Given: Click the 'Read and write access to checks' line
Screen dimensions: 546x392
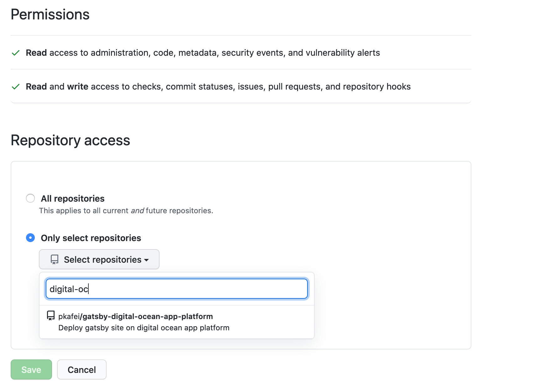Looking at the screenshot, I should (218, 86).
